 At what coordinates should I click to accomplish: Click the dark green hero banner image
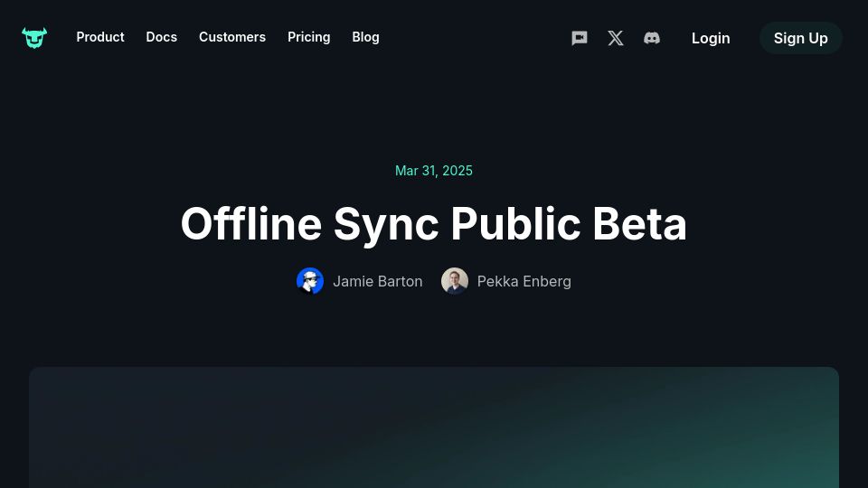(x=434, y=427)
